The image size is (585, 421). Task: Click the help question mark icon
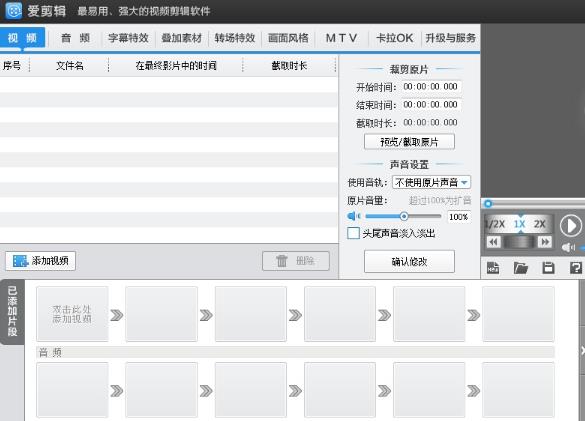576,268
